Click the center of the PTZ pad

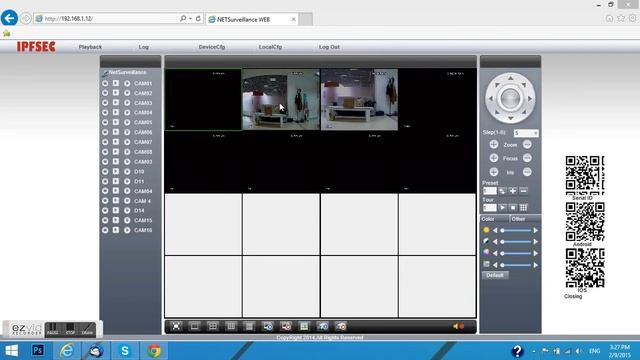pos(510,98)
